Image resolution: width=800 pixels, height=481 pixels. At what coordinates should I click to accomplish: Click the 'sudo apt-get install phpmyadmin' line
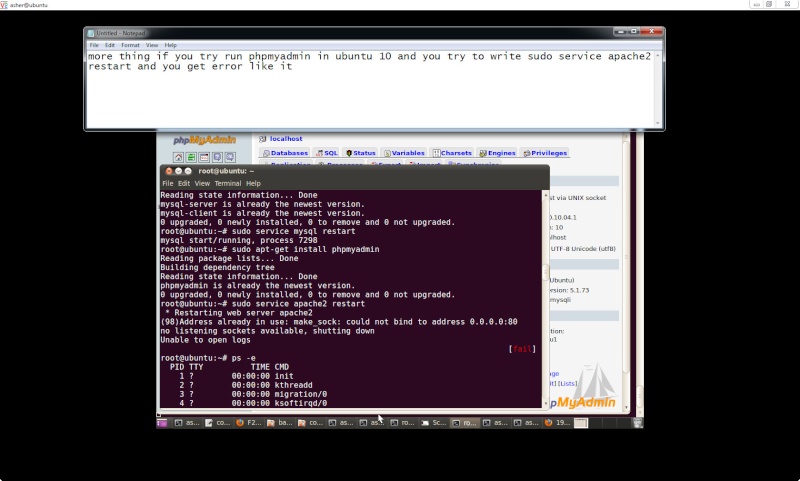tap(306, 249)
